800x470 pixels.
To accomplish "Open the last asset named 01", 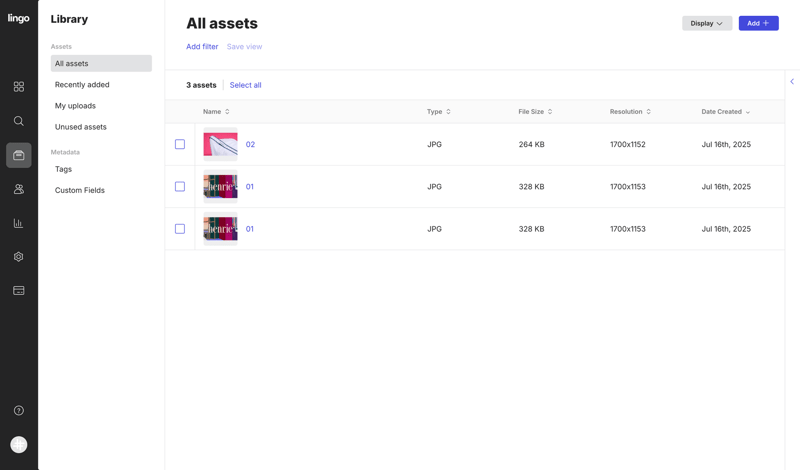I will click(x=249, y=229).
